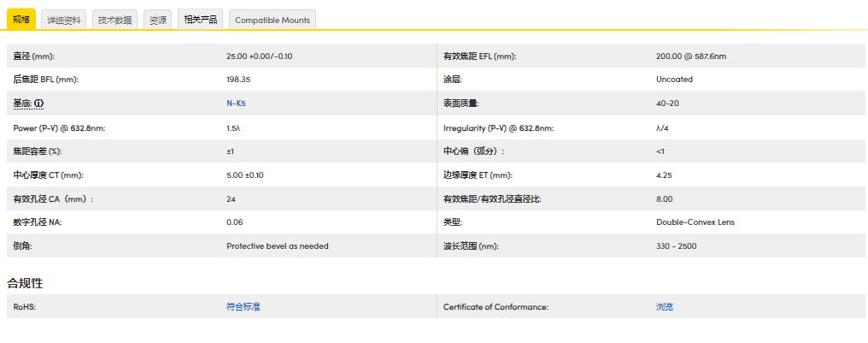Open 浏览 link for Certificate of Conformance
The width and height of the screenshot is (868, 343).
click(664, 306)
